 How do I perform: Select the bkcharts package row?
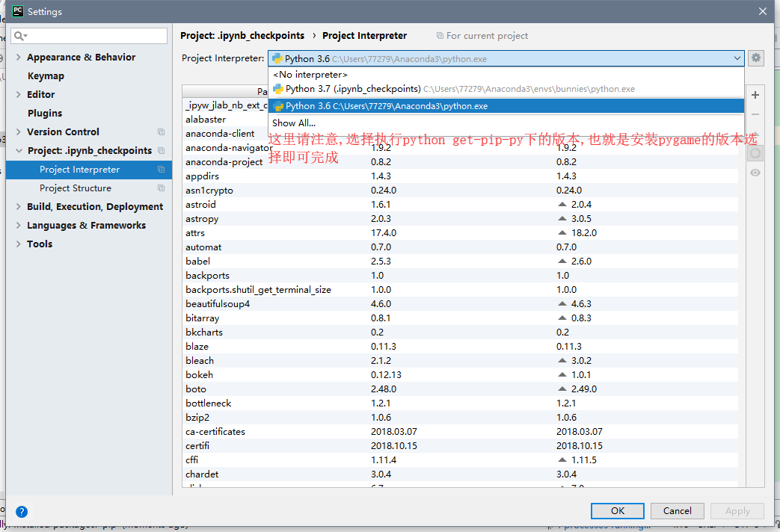point(460,332)
